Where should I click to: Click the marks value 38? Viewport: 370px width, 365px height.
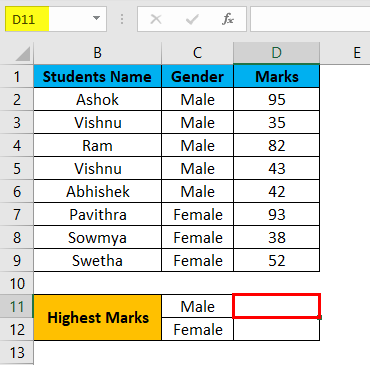click(276, 237)
